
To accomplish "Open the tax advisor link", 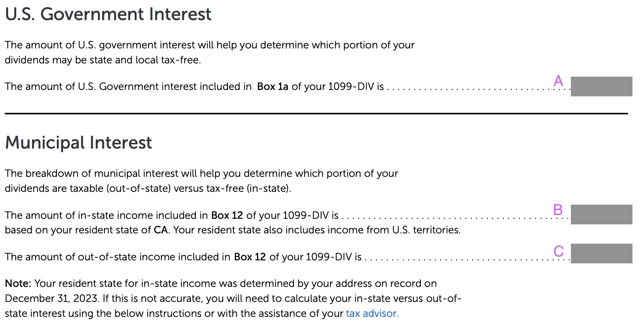I will coord(372,313).
